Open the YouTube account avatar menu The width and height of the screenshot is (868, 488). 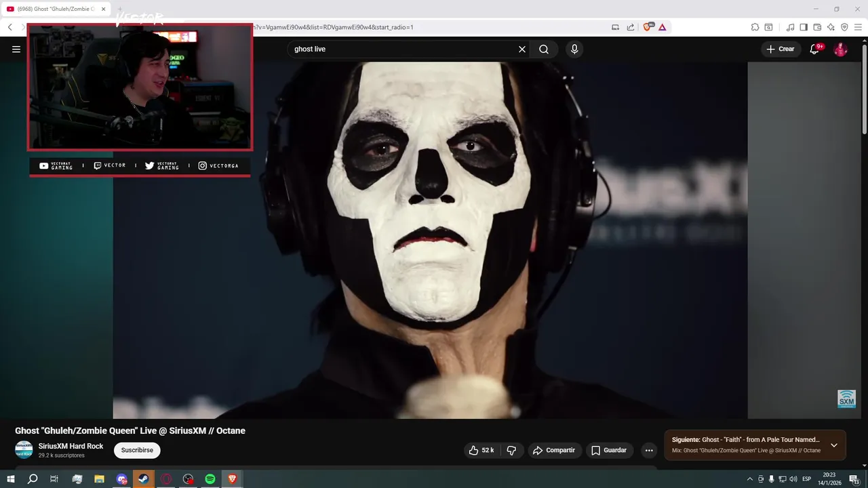[x=840, y=49]
